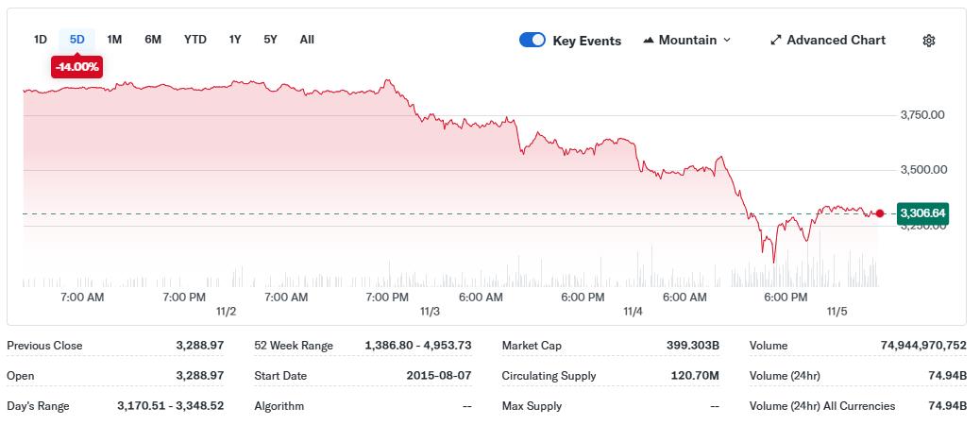This screenshot has height=425, width=980.
Task: Switch to 6M time range
Action: [x=153, y=40]
